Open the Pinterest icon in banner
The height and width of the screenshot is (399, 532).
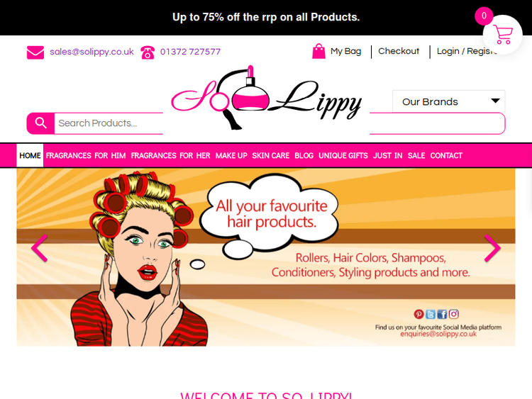click(419, 314)
